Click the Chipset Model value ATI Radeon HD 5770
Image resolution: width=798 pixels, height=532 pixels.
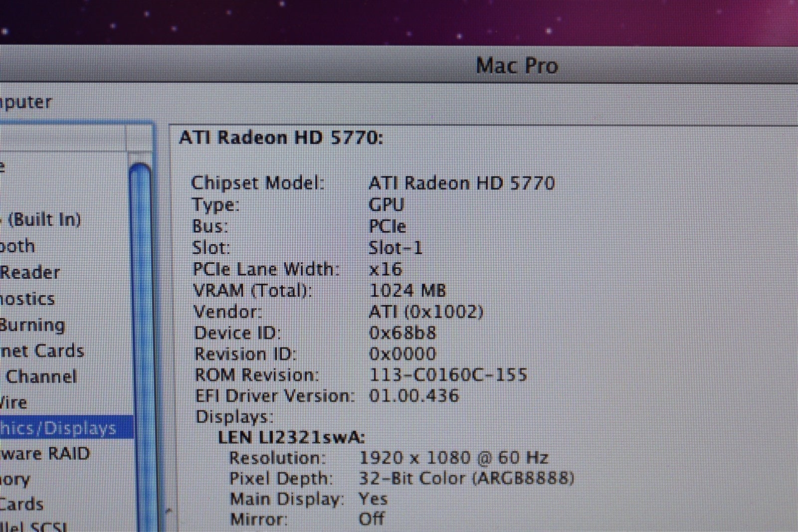tap(462, 183)
